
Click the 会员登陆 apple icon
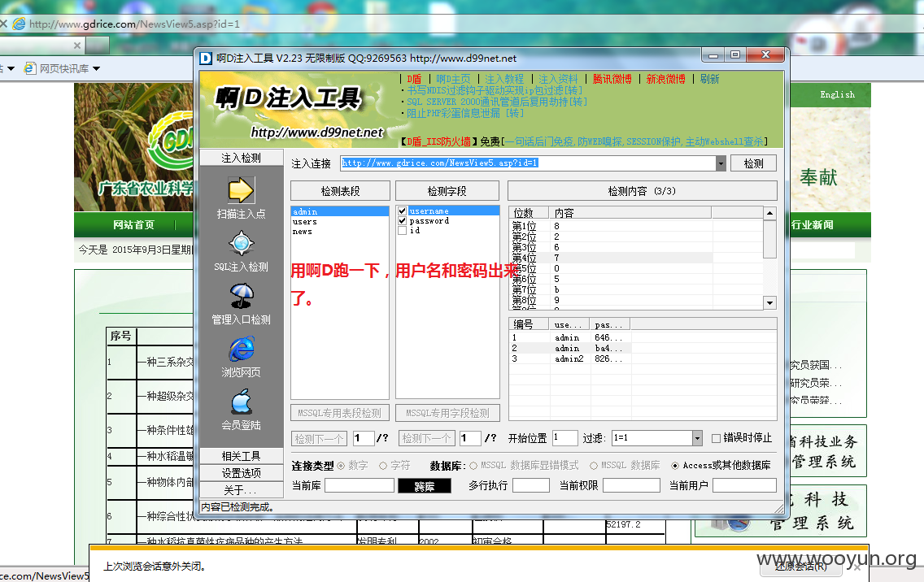pos(241,402)
